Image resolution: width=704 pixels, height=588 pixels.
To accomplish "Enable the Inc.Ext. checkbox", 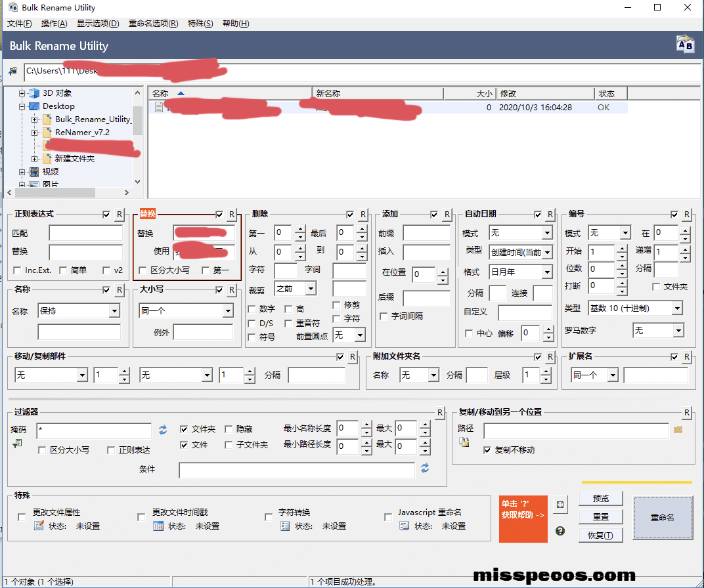I will pyautogui.click(x=18, y=270).
